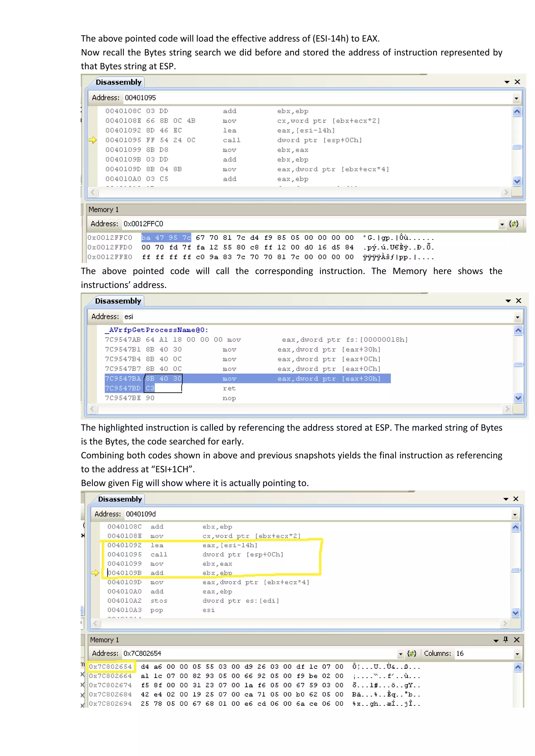Click the address field containing esi
The width and height of the screenshot is (535, 756).
(x=318, y=317)
